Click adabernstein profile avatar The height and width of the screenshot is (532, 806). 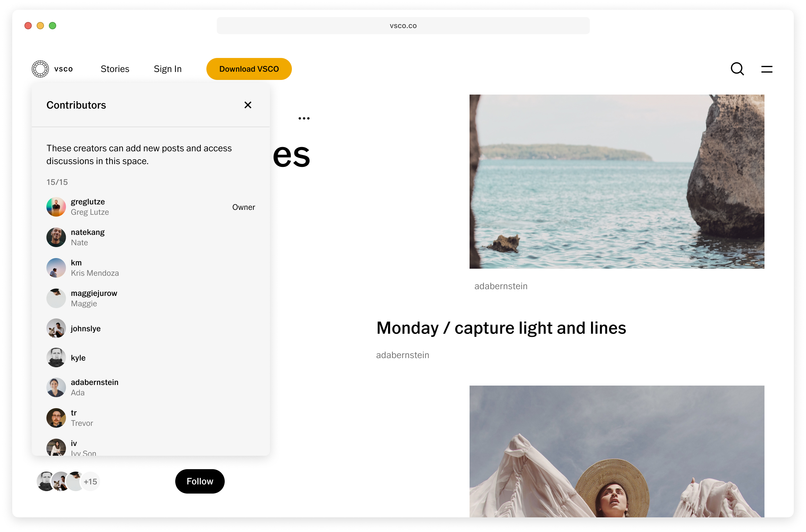tap(55, 387)
